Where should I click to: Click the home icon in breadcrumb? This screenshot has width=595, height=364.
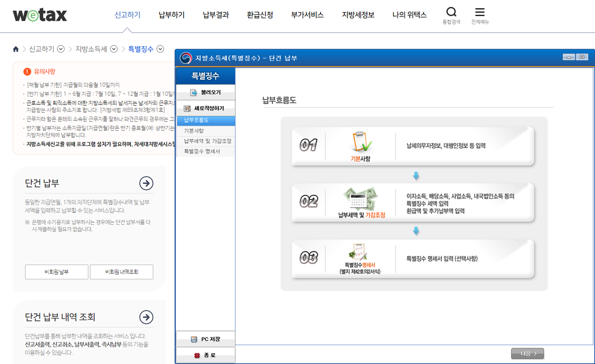(x=16, y=49)
